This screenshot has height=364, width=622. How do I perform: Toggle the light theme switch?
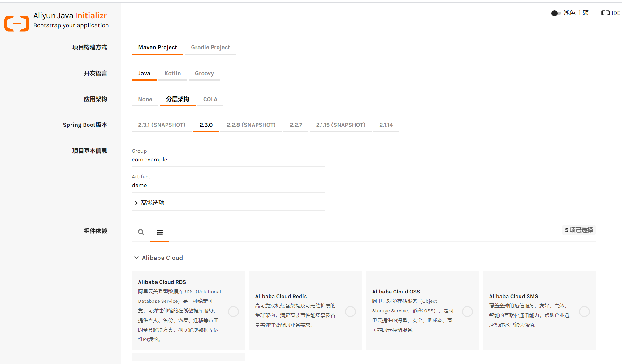(556, 13)
